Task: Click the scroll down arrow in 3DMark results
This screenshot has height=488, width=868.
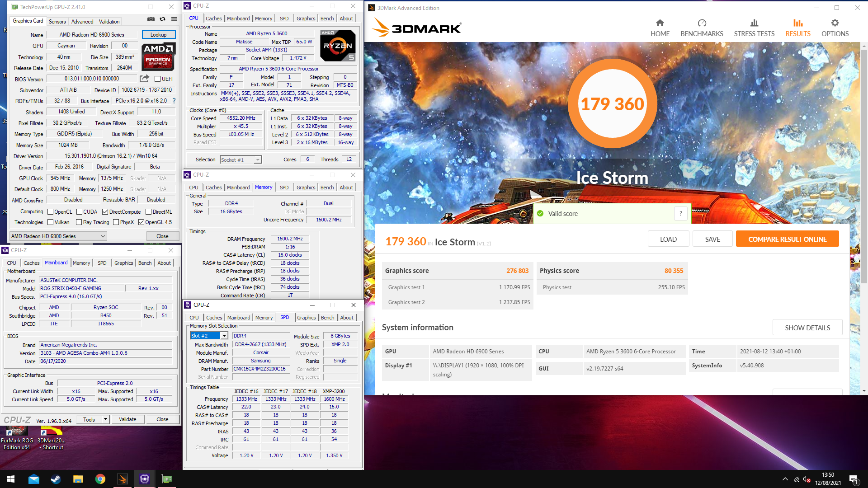Action: tap(864, 391)
